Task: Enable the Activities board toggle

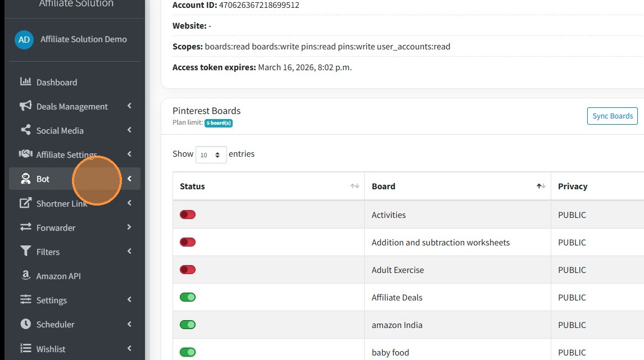Action: 188,215
